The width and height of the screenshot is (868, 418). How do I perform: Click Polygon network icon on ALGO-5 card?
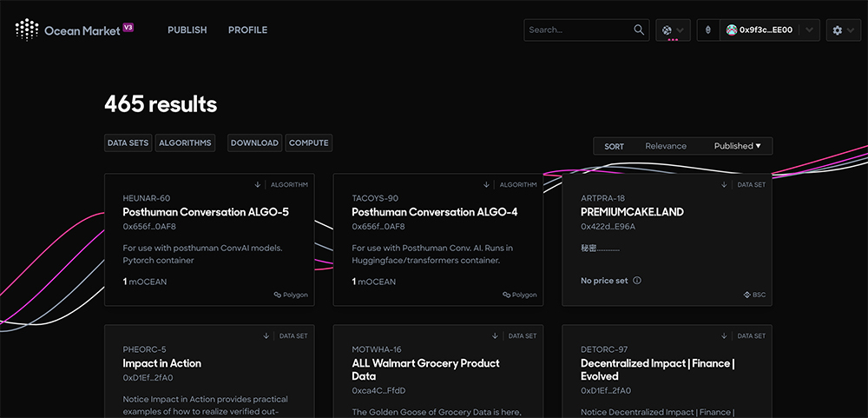tap(278, 295)
